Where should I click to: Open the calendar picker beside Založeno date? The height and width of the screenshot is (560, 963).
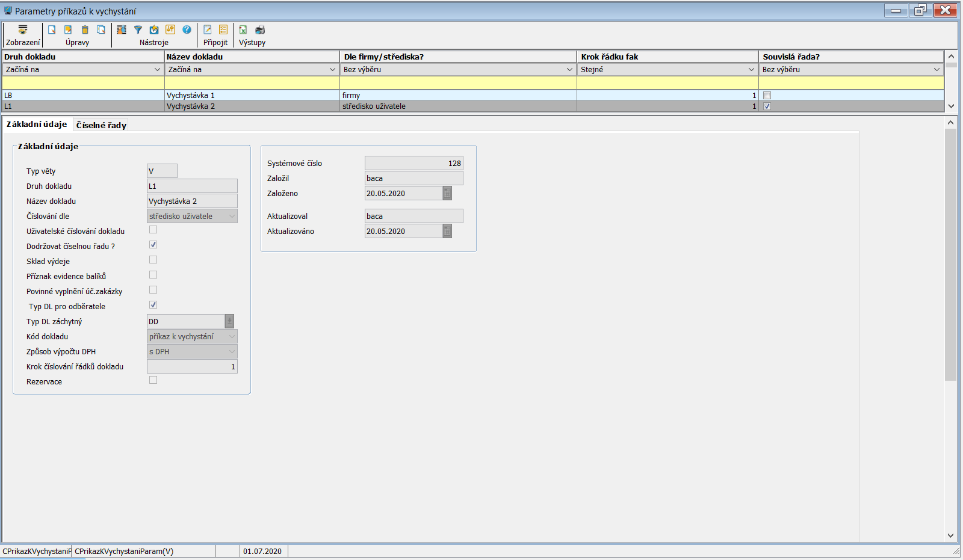coord(447,194)
